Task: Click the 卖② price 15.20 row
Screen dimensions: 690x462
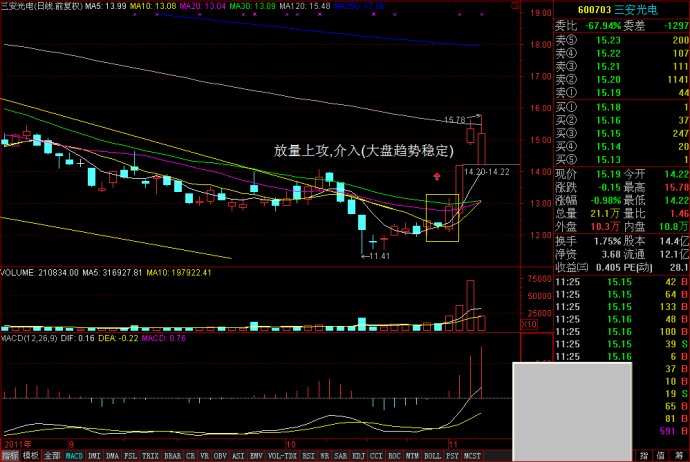Action: point(621,80)
